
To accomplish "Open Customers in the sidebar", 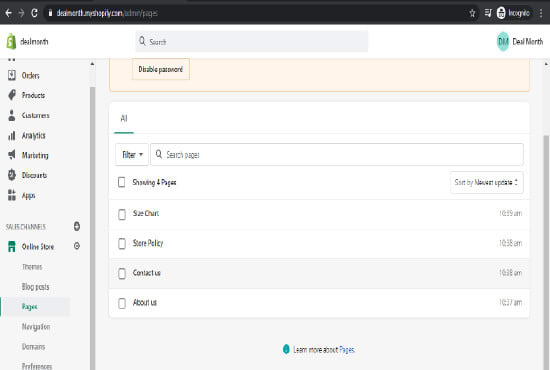I will point(35,115).
